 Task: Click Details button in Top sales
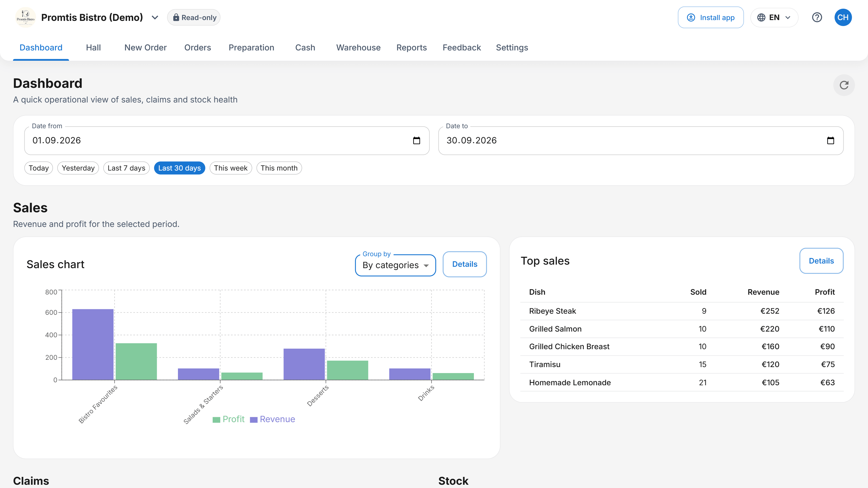click(x=821, y=261)
